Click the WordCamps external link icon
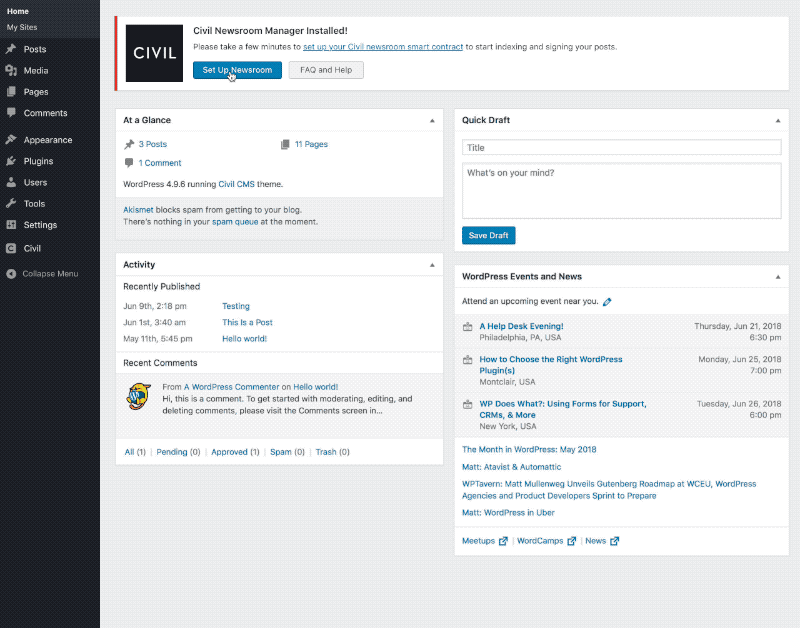Viewport: 800px width, 628px height. [x=571, y=541]
